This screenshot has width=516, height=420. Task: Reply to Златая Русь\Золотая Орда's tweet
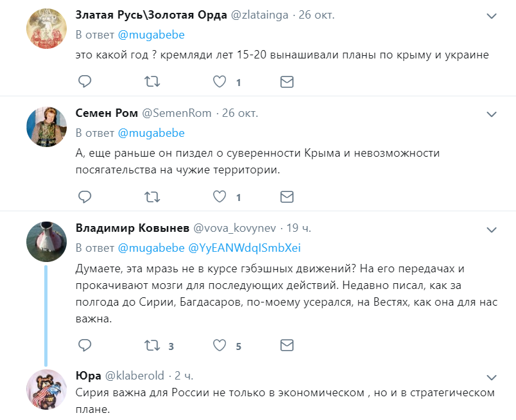coord(85,82)
